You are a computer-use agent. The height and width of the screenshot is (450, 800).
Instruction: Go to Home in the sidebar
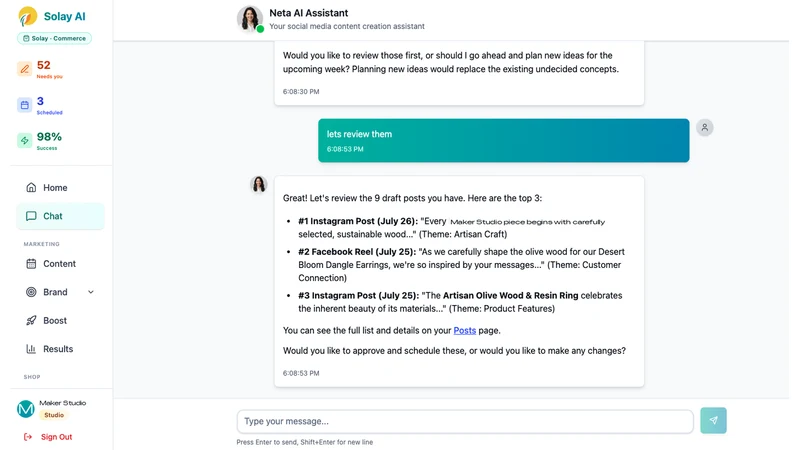tap(60, 188)
